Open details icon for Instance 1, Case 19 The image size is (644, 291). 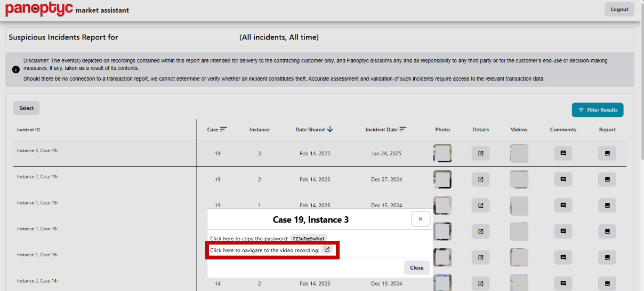click(480, 205)
